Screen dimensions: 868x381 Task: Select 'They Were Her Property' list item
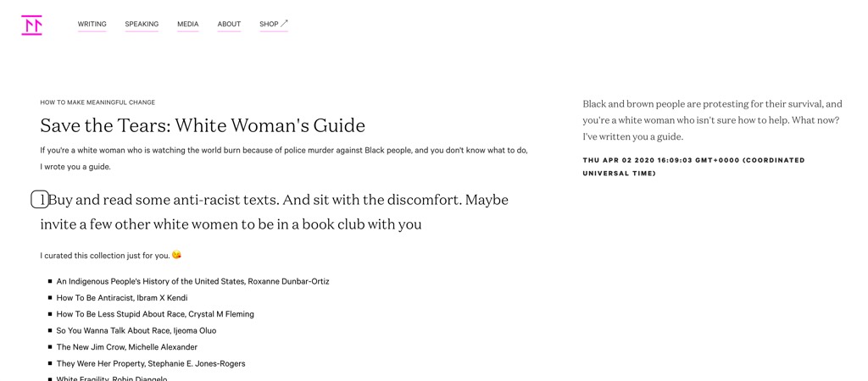(151, 363)
